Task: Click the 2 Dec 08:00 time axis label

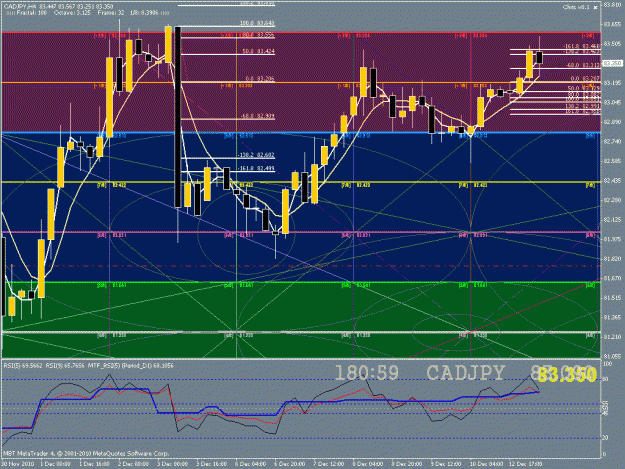Action: tap(133, 464)
